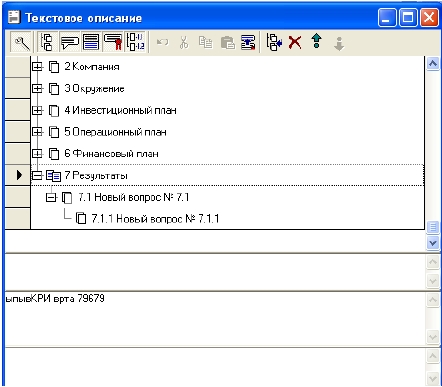The height and width of the screenshot is (387, 442).
Task: Delete the item with the red X icon
Action: 295,43
